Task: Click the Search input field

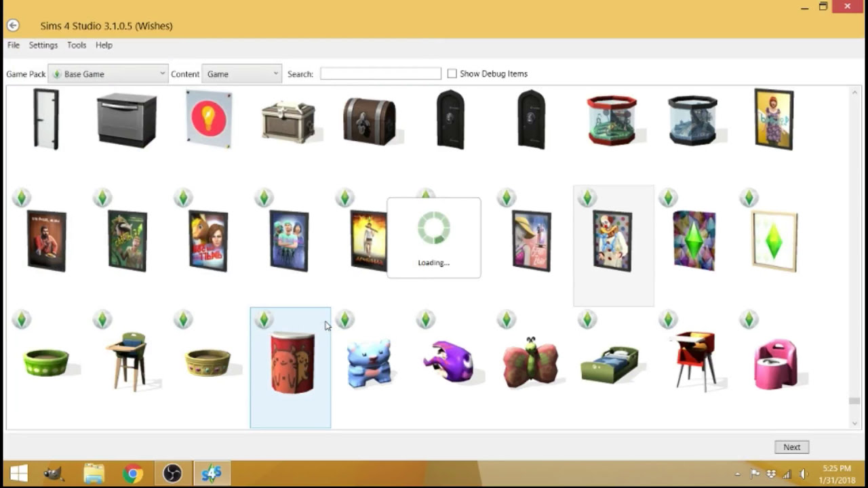Action: 380,73
